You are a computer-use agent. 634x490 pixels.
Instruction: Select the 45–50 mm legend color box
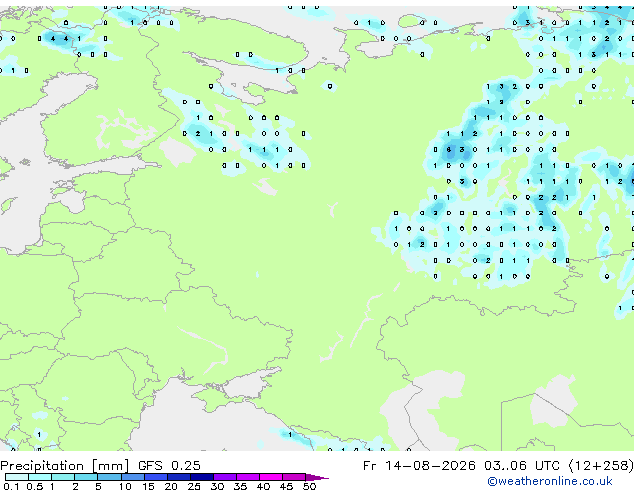coord(294,477)
